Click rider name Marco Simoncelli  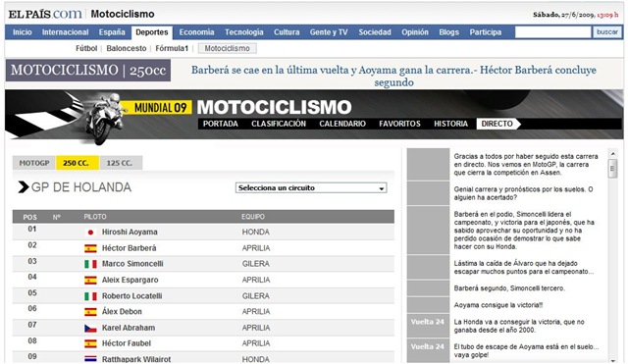point(132,264)
